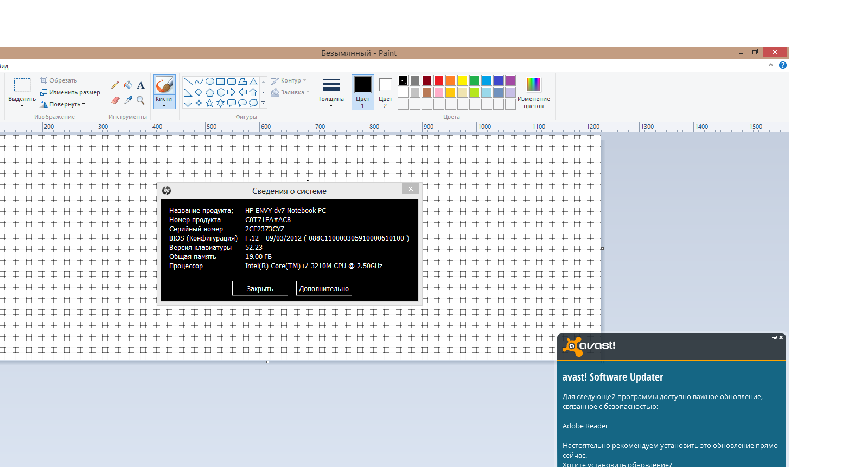Pin the avast! notification popup
868x467 pixels.
pos(774,338)
